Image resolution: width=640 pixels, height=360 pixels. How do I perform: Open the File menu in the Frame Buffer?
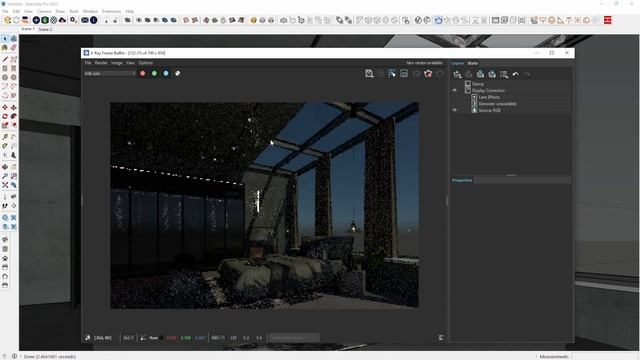(x=88, y=63)
